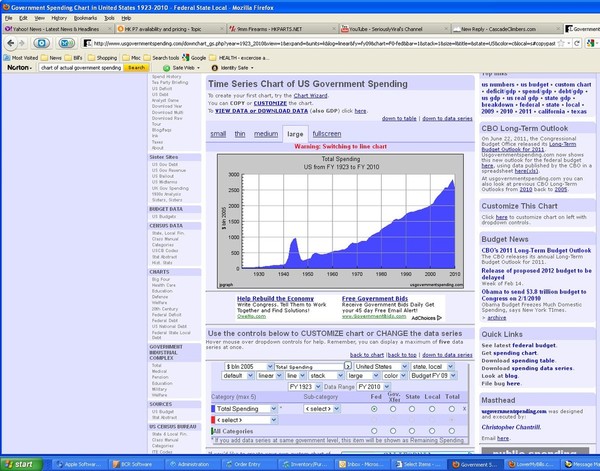
Task: Open the HEALTH - excercise bookmark folder
Action: [x=240, y=58]
